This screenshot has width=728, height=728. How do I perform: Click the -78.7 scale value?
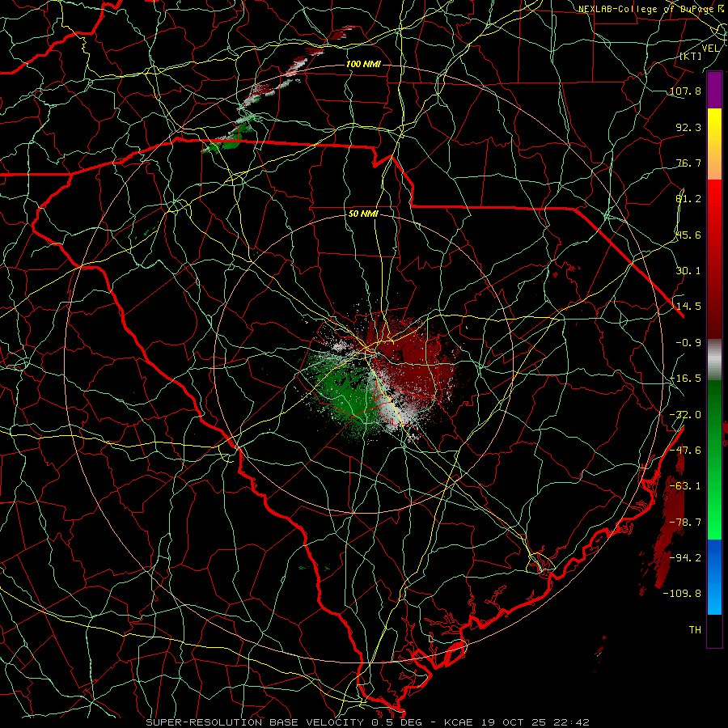(x=685, y=523)
